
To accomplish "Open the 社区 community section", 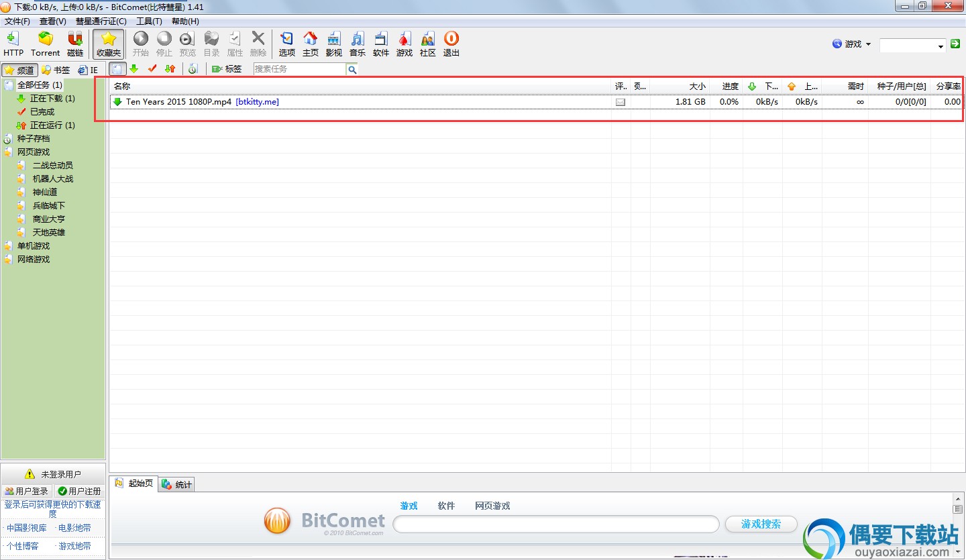I will [428, 44].
